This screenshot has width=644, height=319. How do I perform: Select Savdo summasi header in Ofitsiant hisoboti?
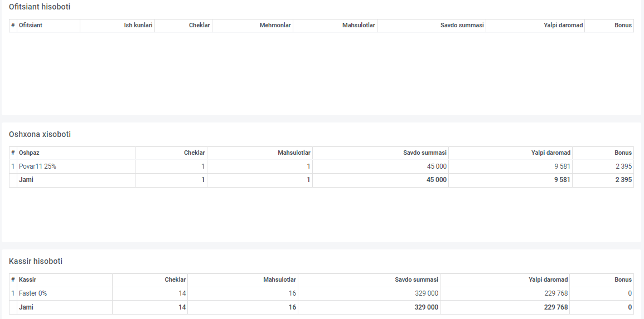point(462,26)
